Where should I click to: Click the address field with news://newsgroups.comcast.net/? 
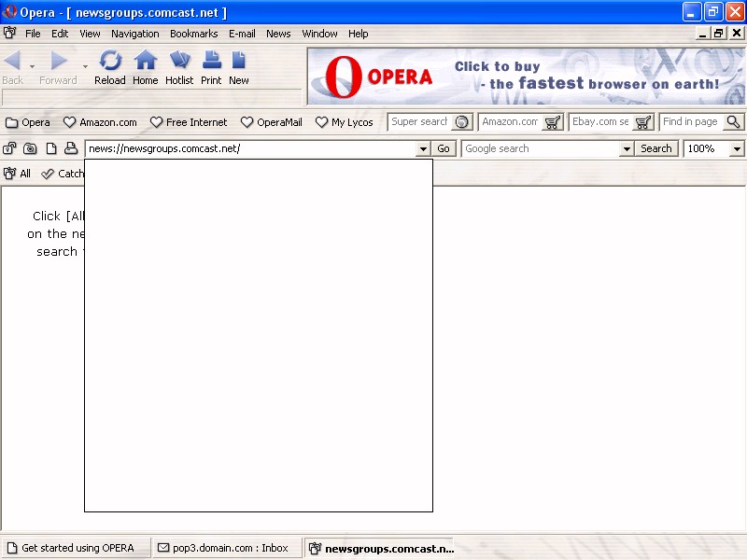click(x=250, y=148)
